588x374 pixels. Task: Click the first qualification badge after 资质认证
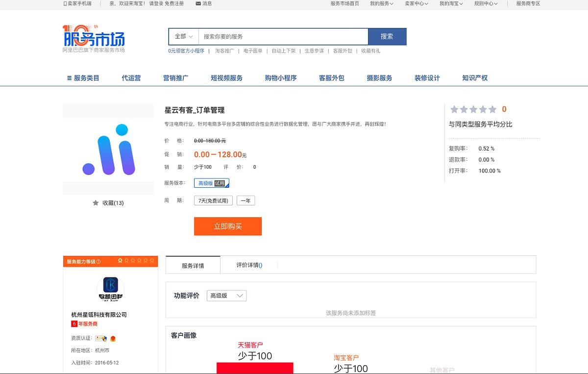click(x=100, y=338)
